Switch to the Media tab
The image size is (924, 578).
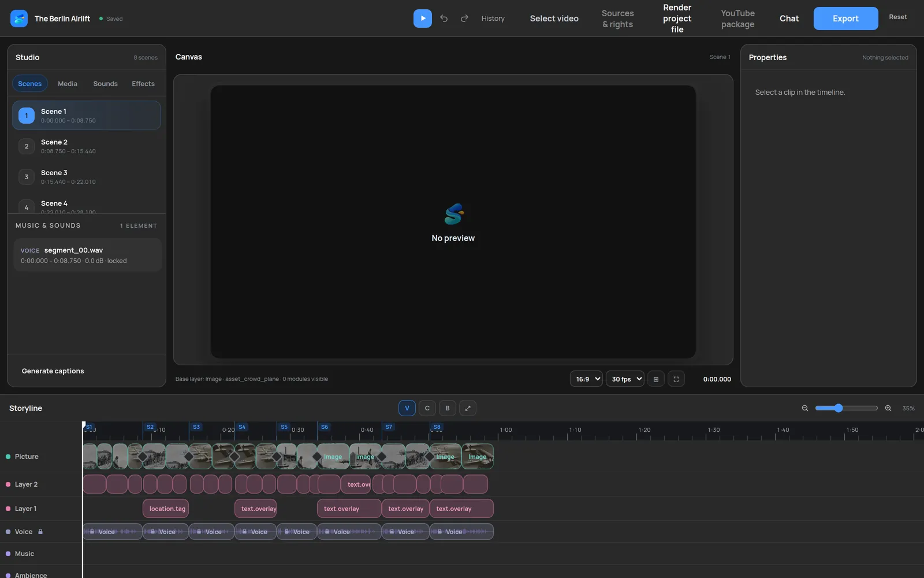68,84
